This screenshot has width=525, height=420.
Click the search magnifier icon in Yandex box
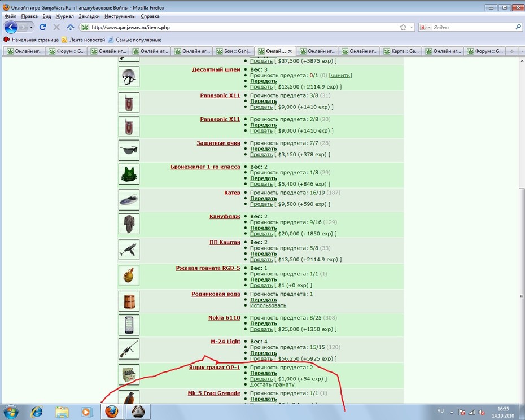point(518,27)
